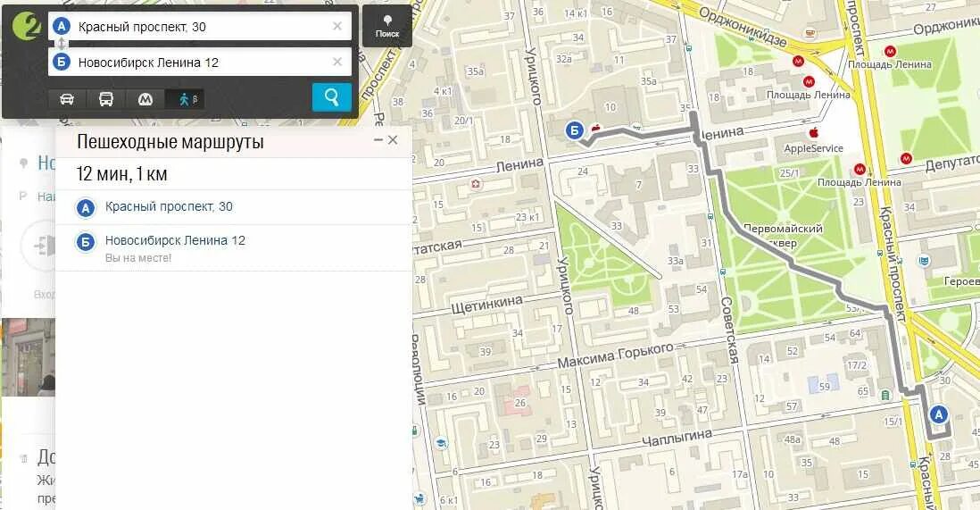The image size is (980, 510).
Task: Click the theater masks icon near Героев
Action: (x=923, y=261)
